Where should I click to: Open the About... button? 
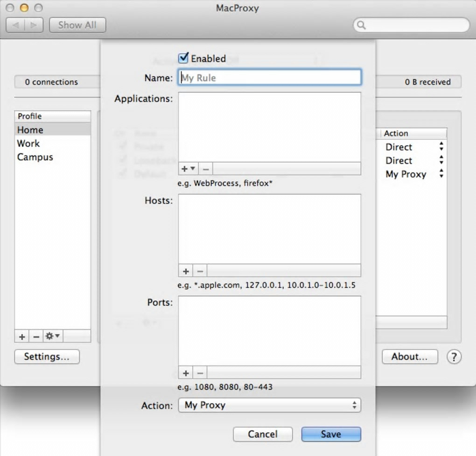click(x=410, y=357)
